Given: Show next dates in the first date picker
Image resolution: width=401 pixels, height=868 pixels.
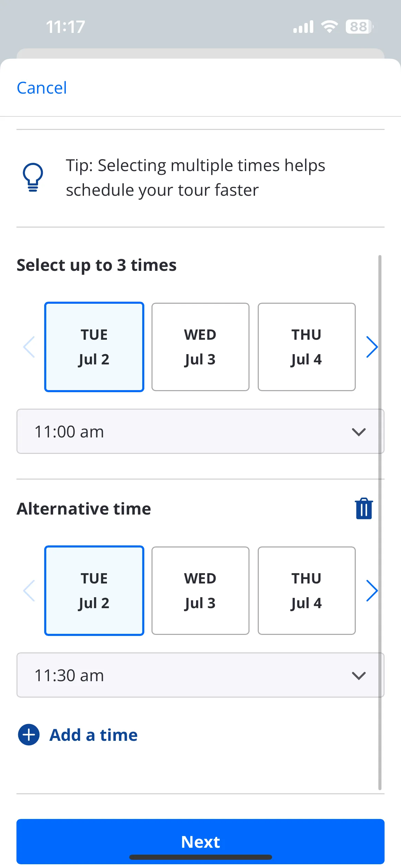Looking at the screenshot, I should click(372, 347).
